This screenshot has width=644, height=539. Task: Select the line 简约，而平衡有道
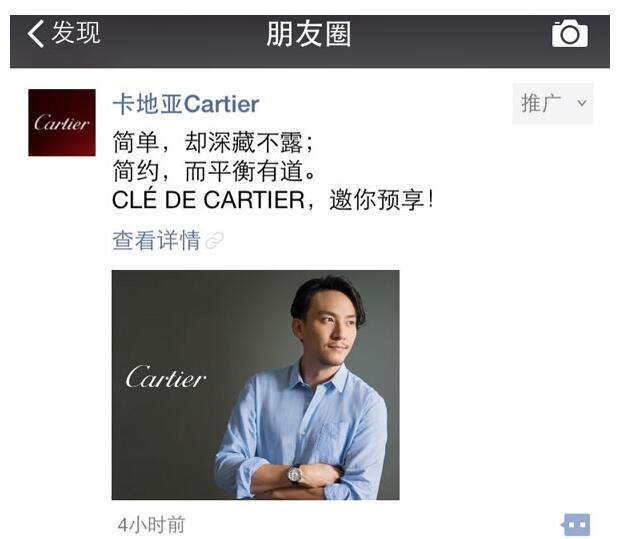pyautogui.click(x=214, y=171)
